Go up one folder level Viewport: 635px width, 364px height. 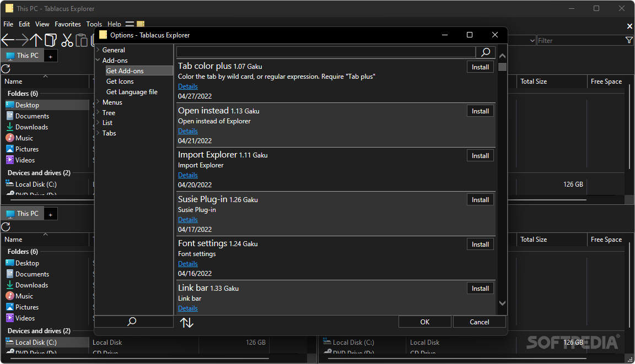click(36, 40)
